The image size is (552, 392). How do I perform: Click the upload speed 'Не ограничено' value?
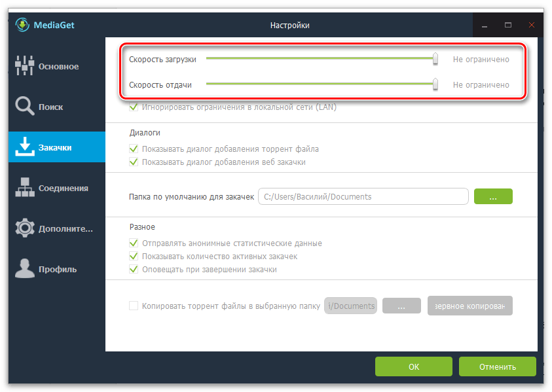click(481, 85)
